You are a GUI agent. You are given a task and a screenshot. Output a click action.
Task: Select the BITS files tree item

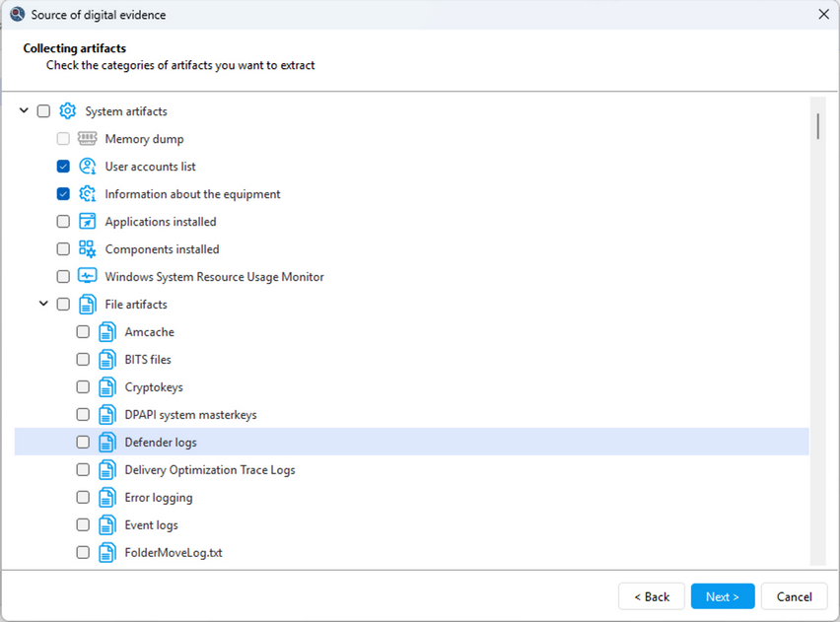coord(148,360)
